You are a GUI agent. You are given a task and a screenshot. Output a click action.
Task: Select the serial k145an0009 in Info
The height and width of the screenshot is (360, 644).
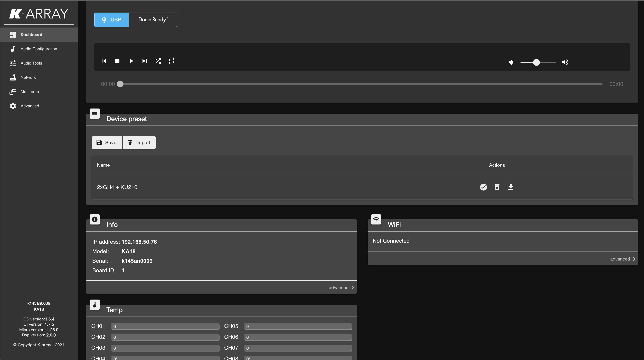click(x=137, y=261)
